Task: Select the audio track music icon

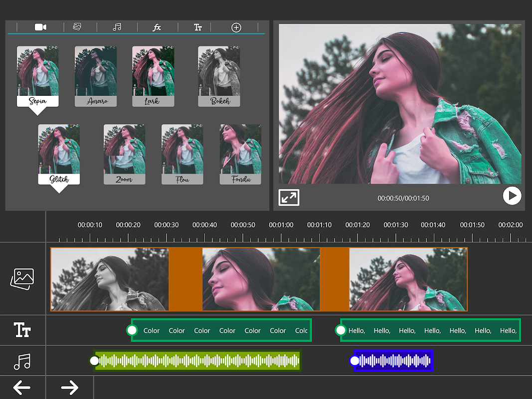Action: tap(22, 361)
